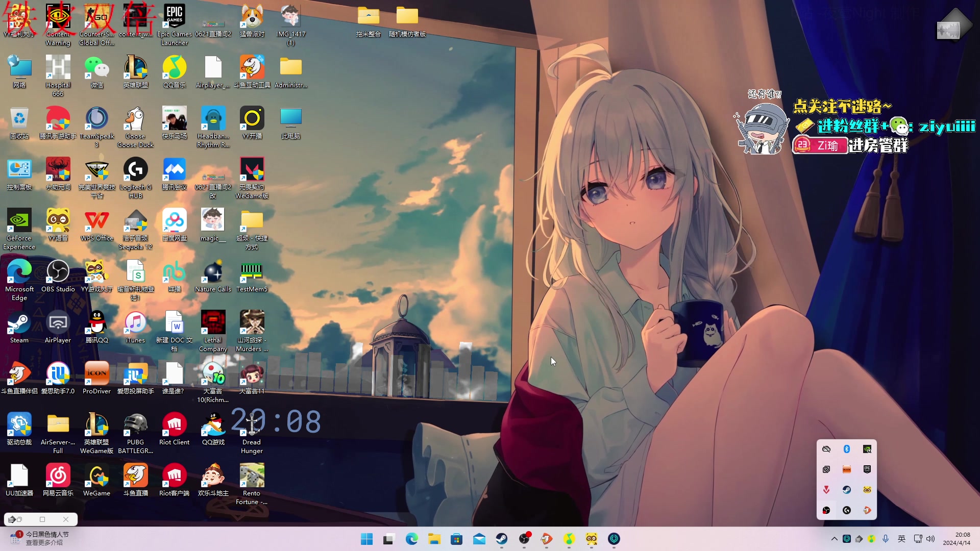Click the Bluetooth icon in the tray overflow
980x551 pixels.
[x=847, y=449]
